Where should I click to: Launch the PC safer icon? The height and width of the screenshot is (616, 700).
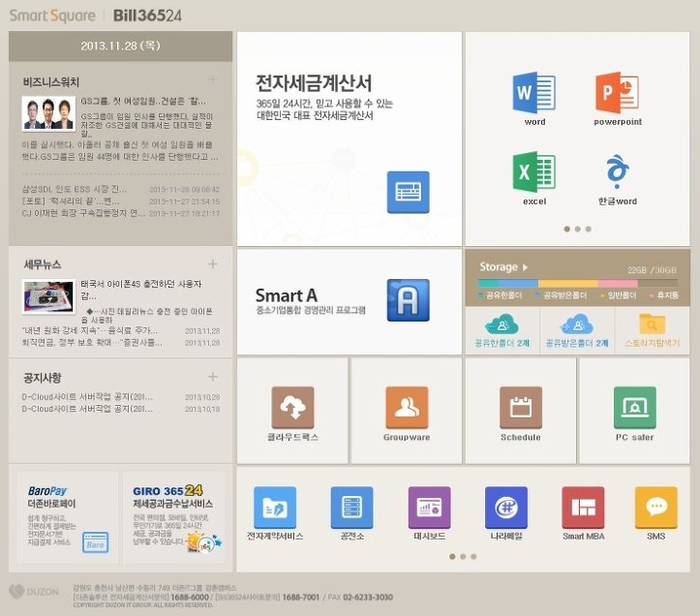634,408
